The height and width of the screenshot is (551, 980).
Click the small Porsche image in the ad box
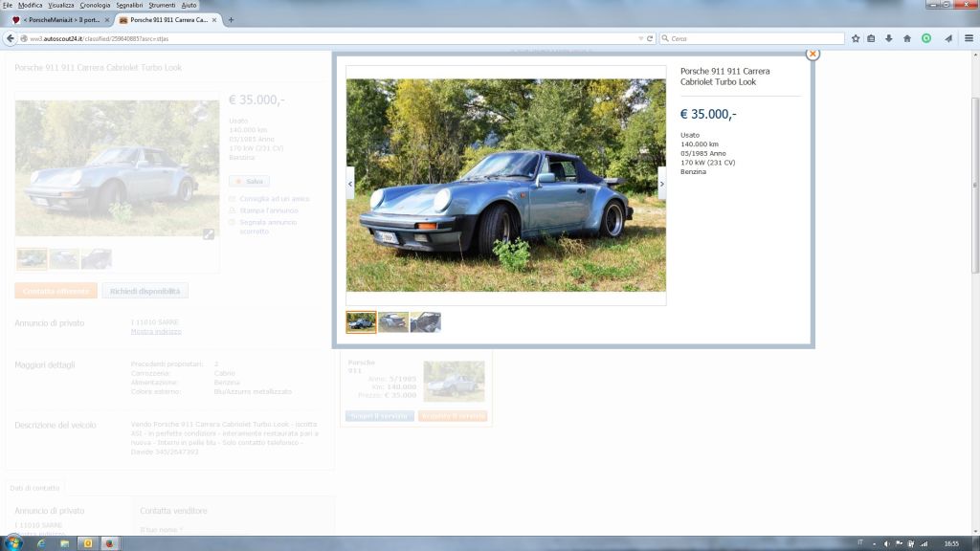click(454, 381)
